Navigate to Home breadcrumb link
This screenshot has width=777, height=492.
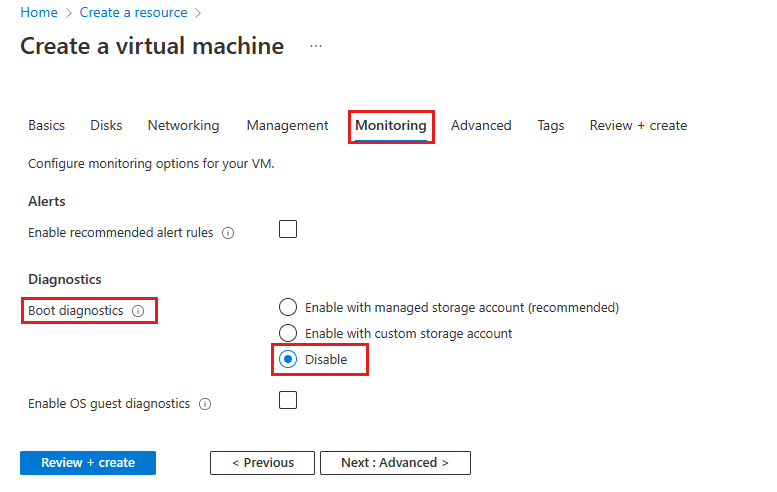(37, 13)
